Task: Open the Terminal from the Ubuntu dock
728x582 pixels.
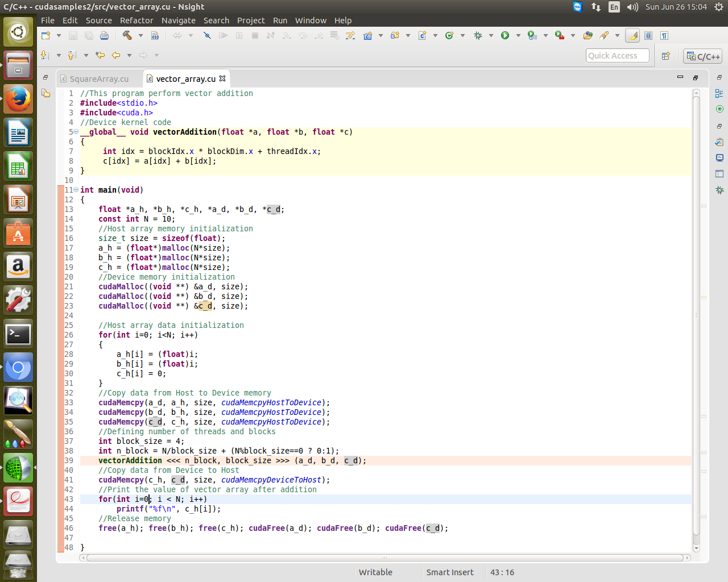Action: pos(18,334)
